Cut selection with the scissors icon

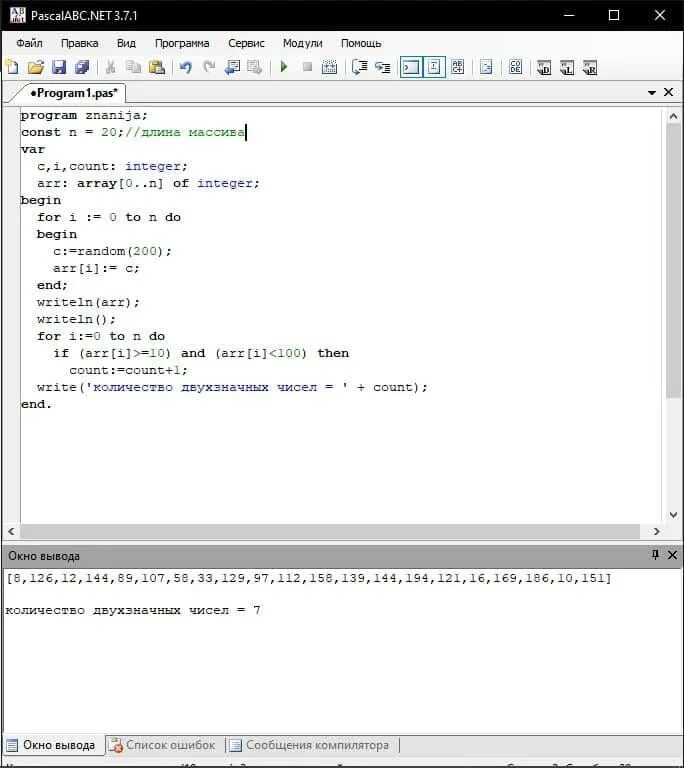click(x=111, y=67)
